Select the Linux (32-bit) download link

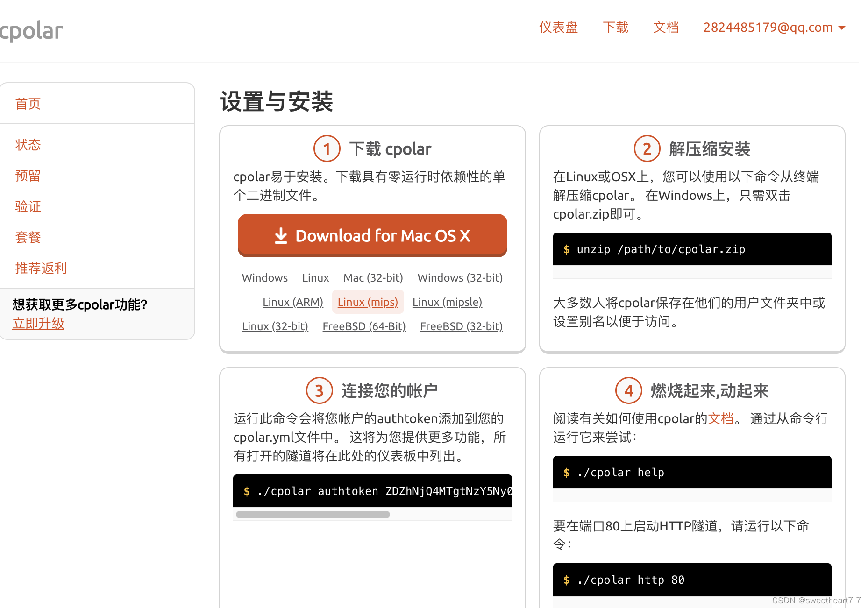coord(275,326)
